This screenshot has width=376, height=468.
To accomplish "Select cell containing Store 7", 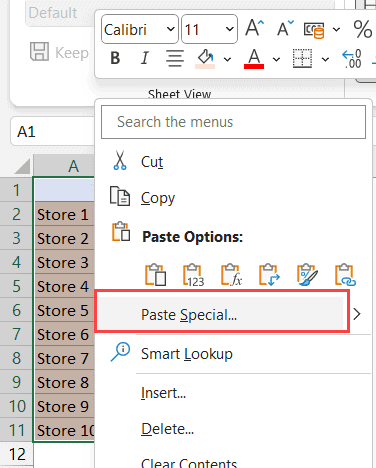I will (64, 358).
